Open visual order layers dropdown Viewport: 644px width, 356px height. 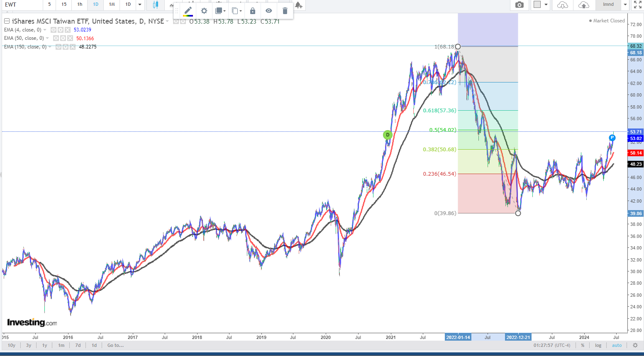click(x=220, y=11)
